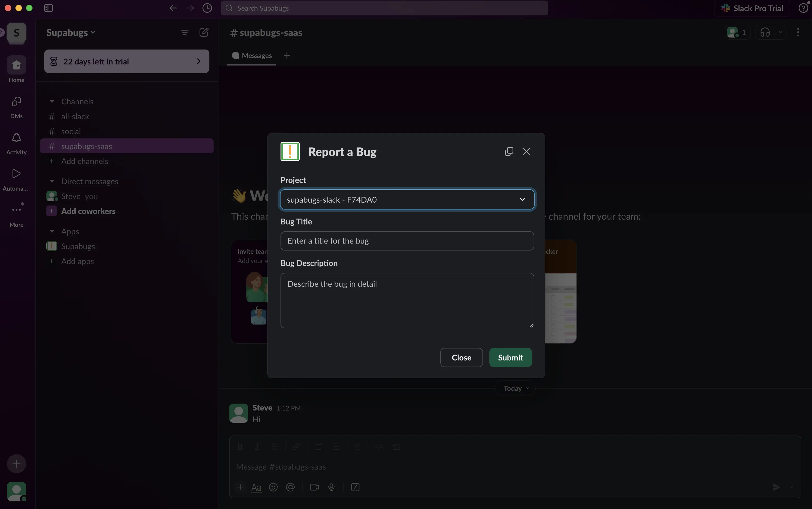Compose a new message with pencil icon
This screenshot has height=509, width=812.
[204, 32]
